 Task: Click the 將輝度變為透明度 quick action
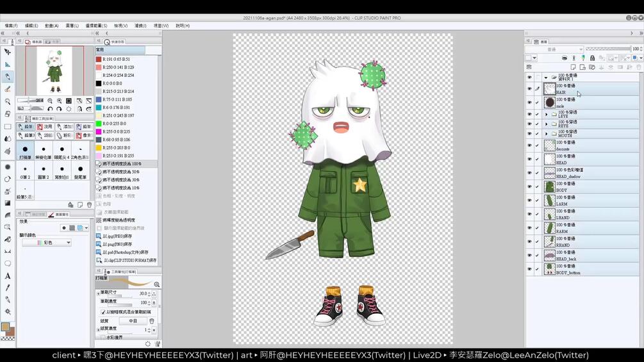(126, 220)
